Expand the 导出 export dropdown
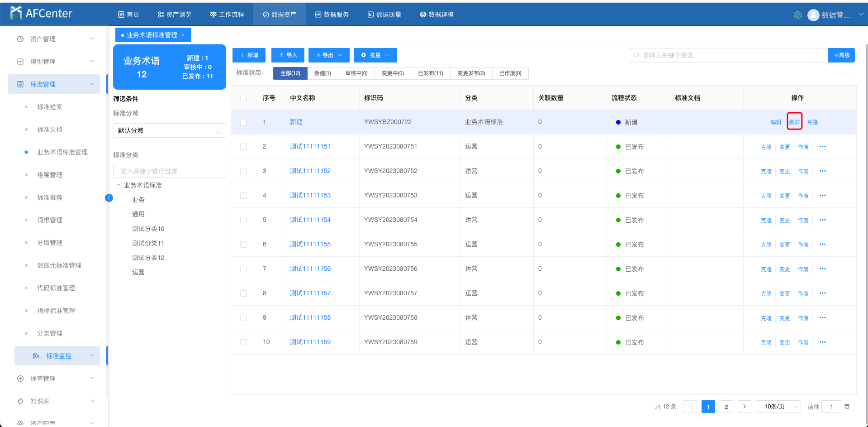Screen dimensions: 868x427 coord(329,55)
